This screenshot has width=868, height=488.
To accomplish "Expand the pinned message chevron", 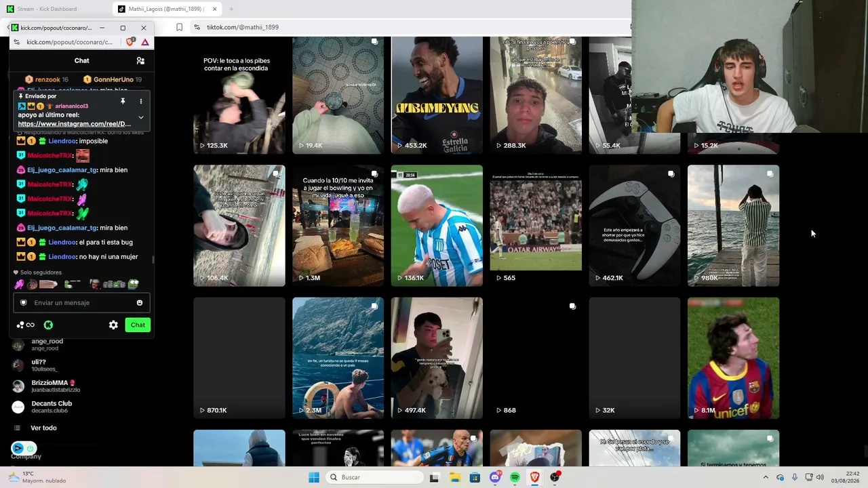I will [x=141, y=117].
